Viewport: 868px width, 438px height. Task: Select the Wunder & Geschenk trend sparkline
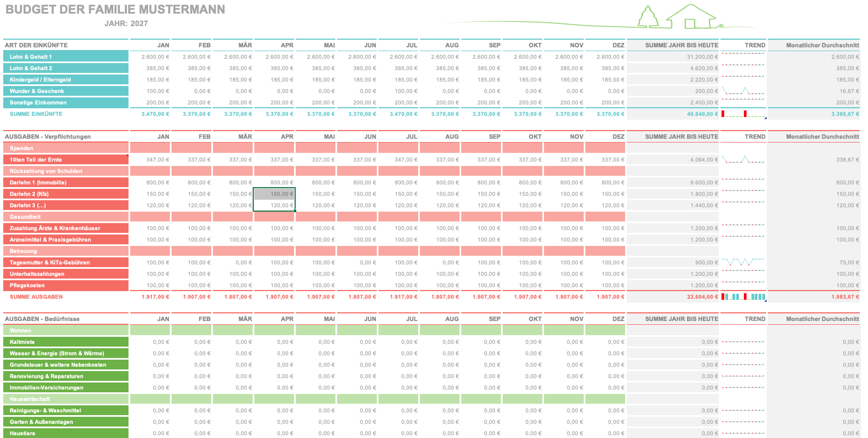click(743, 91)
